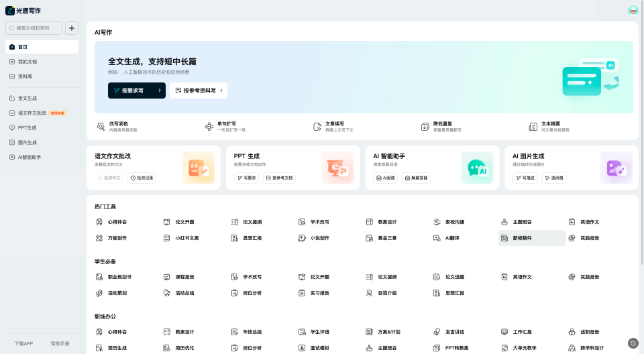Viewport: 644px width, 354px height.
Task: Open 黄金三章 tool
Action: point(381,238)
